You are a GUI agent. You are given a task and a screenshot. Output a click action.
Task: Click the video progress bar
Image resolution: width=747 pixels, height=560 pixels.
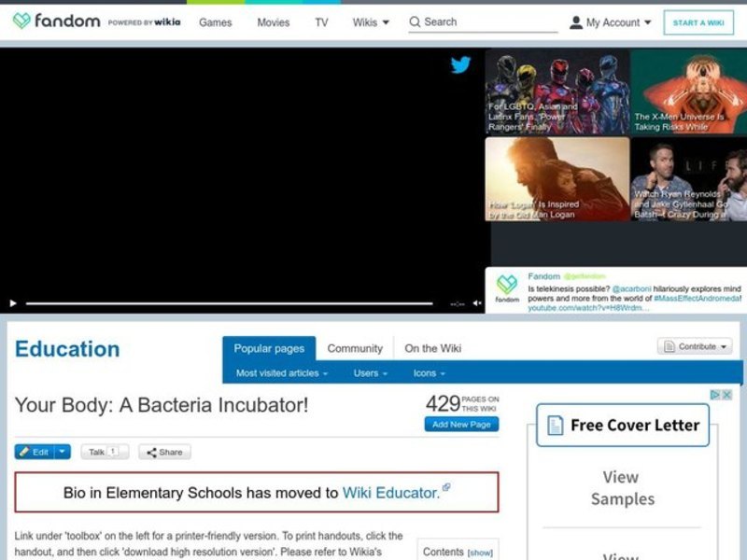click(233, 303)
